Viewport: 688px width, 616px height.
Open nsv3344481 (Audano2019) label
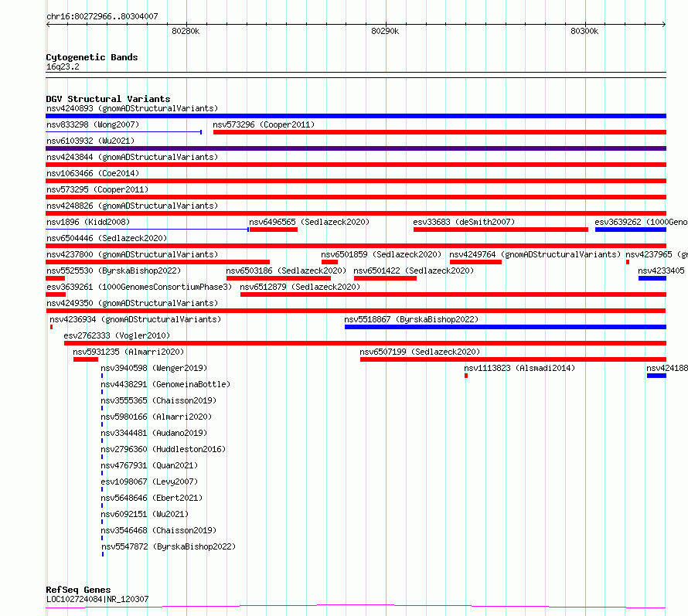(x=154, y=433)
